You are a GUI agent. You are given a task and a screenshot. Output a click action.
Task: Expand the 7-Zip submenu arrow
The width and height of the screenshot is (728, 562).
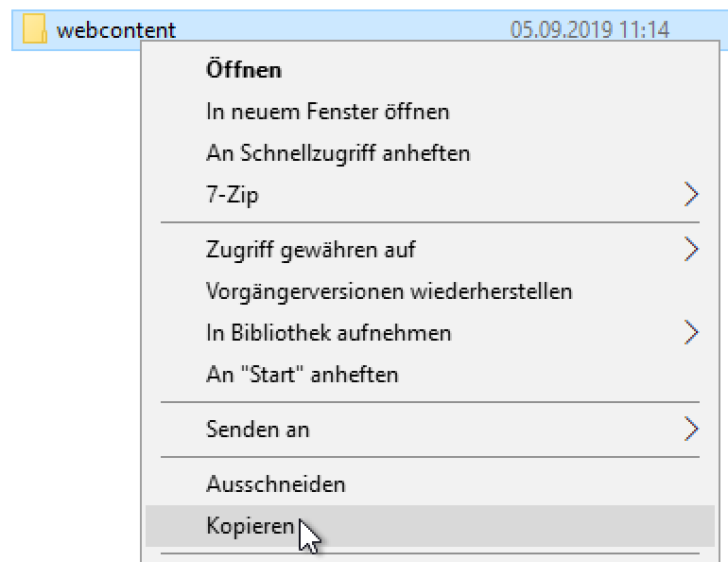point(691,196)
